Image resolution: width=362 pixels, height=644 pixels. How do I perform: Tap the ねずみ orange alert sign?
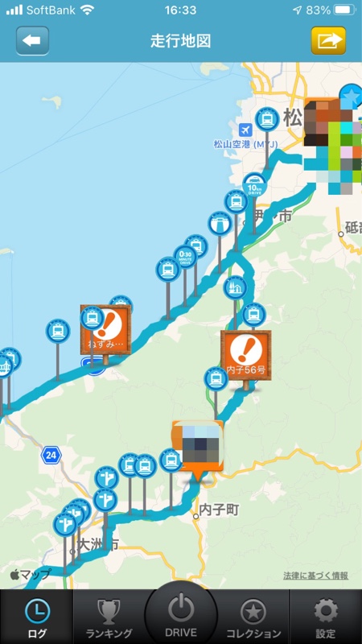coord(106,330)
